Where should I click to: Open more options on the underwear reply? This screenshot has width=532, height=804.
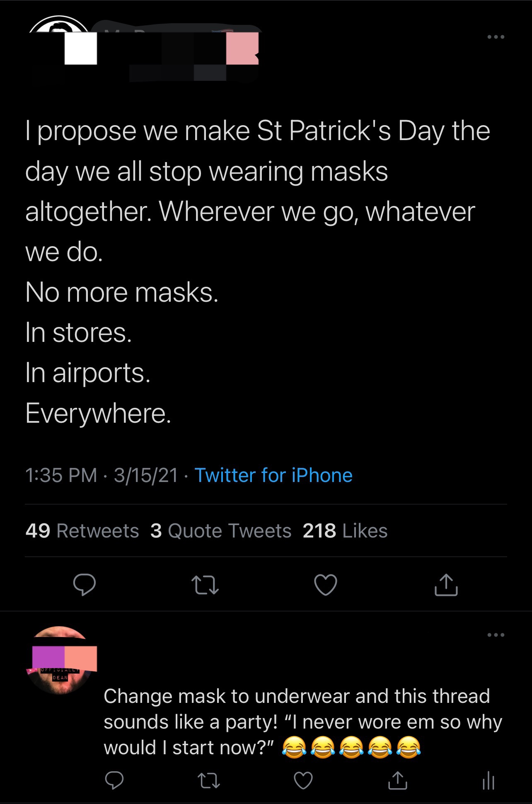[x=496, y=635]
